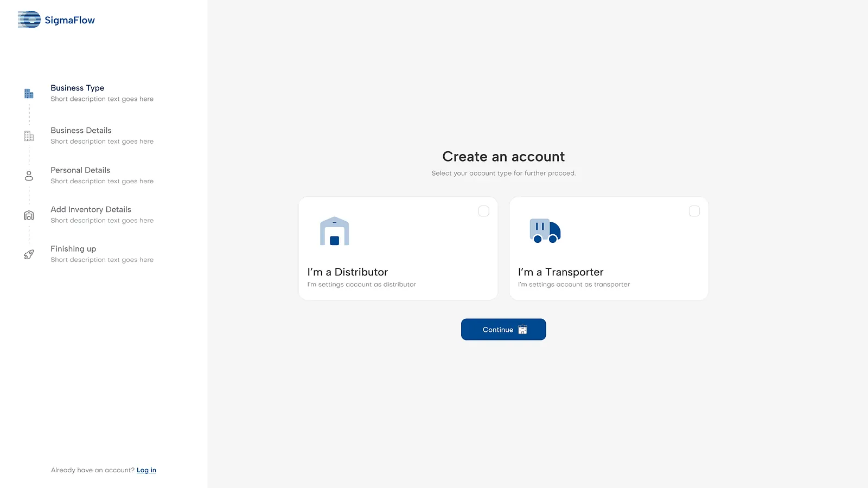
Task: Click description text under Finishing up
Action: (102, 260)
